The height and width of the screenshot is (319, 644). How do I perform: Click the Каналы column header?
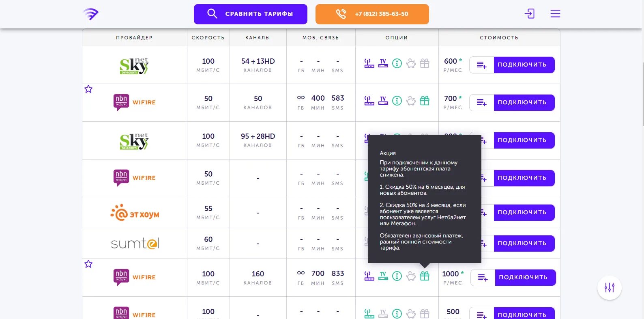(258, 38)
